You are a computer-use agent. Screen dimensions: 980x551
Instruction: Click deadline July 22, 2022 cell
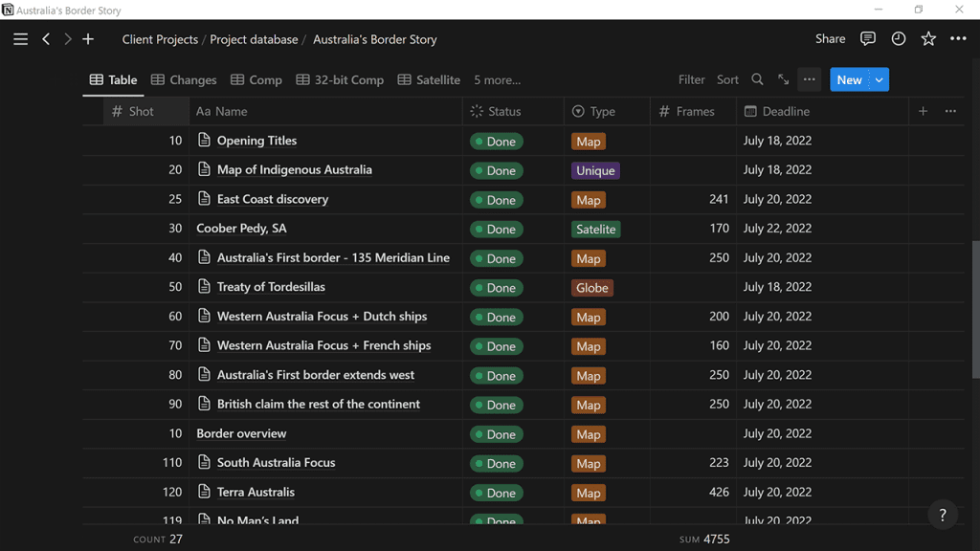pyautogui.click(x=777, y=228)
